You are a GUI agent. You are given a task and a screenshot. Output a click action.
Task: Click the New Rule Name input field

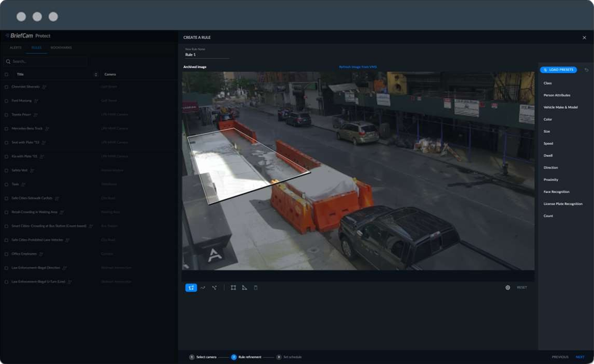207,55
